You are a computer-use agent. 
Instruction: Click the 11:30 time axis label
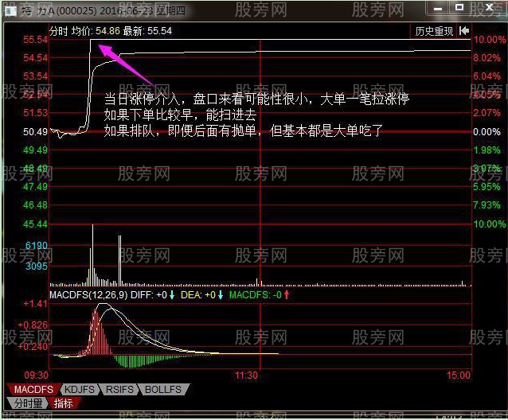[x=246, y=375]
